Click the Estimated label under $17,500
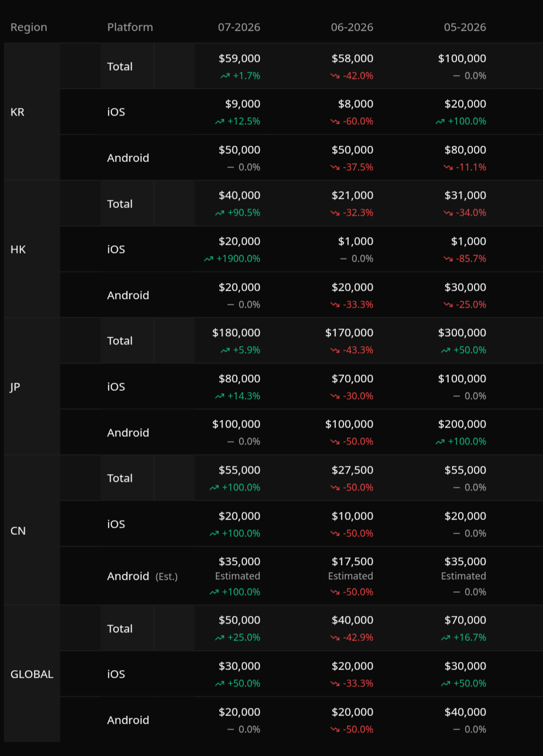Screen dimensions: 543x756 point(351,576)
